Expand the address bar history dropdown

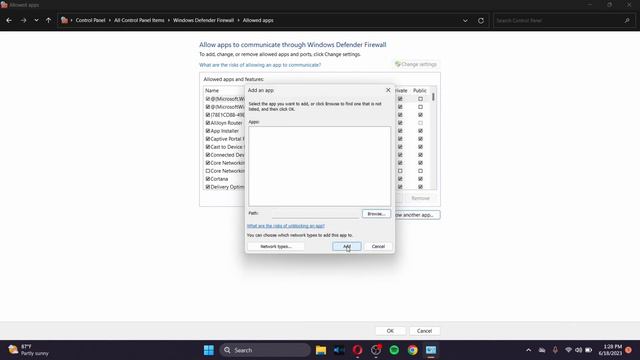click(x=465, y=20)
